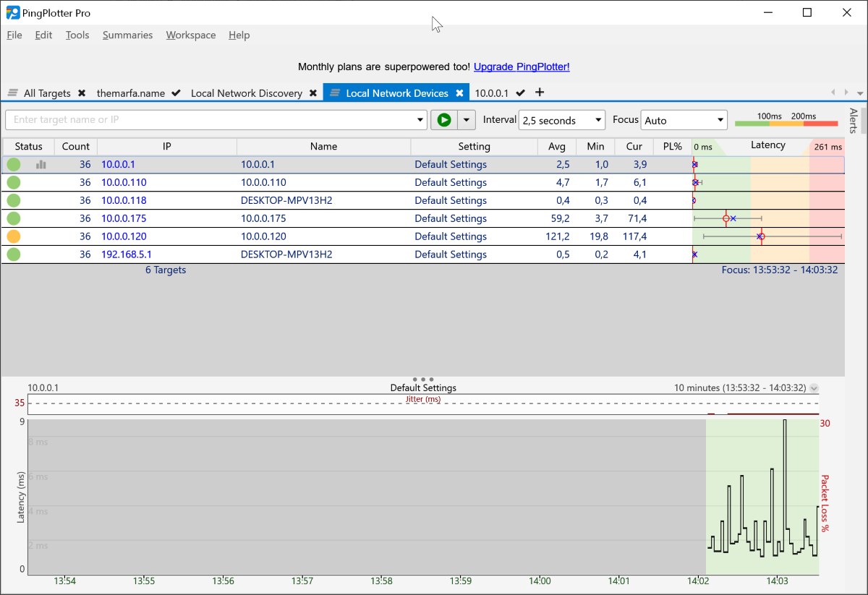The height and width of the screenshot is (595, 868).
Task: Click the 121,2 average value cell
Action: (558, 236)
